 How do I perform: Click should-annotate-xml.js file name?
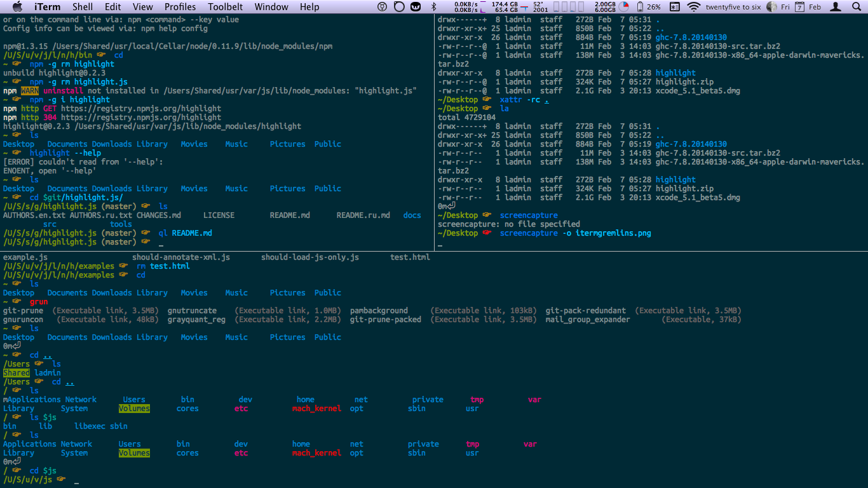coord(181,257)
